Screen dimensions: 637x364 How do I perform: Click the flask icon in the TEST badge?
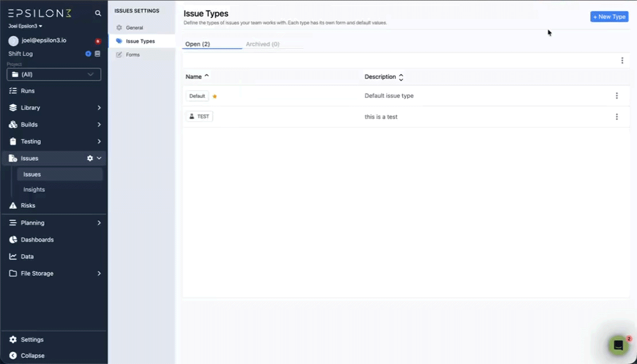[x=192, y=116]
